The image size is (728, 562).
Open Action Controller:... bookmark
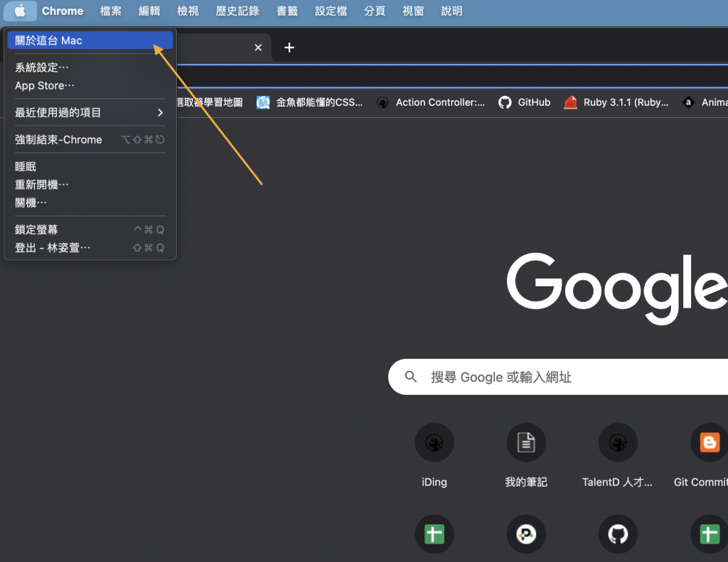440,102
